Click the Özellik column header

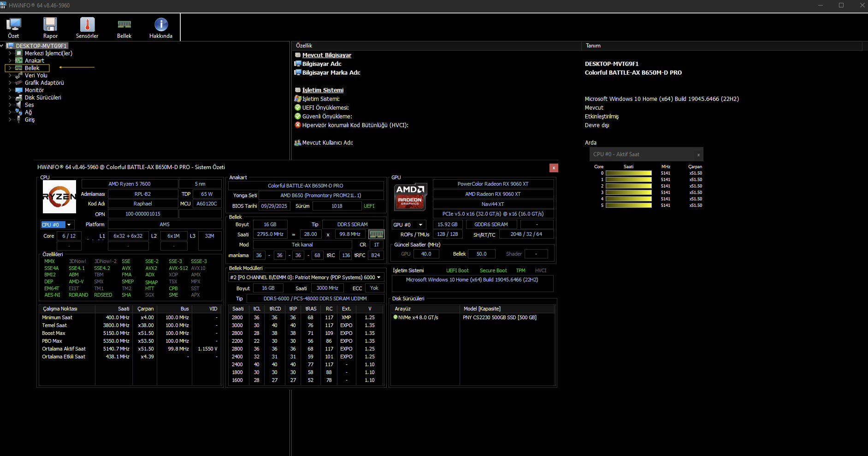[437, 46]
